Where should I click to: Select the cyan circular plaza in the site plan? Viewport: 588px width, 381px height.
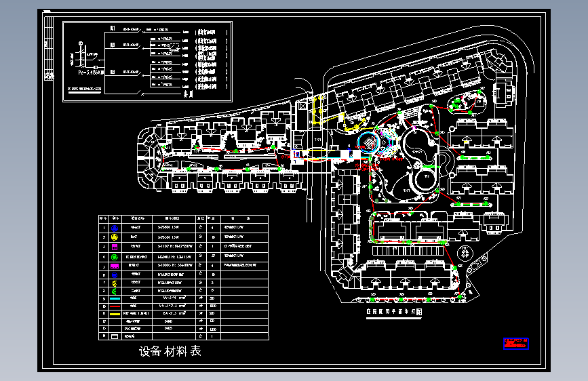click(x=369, y=142)
